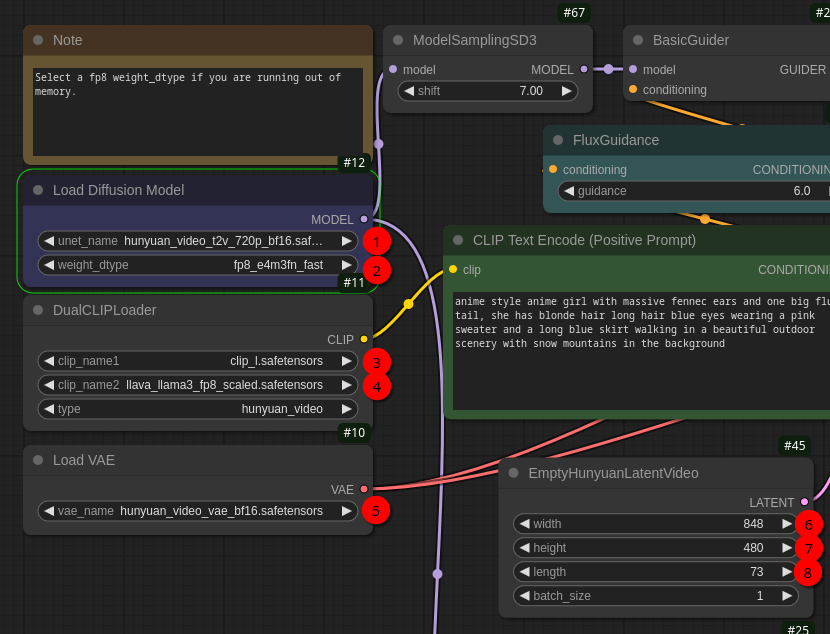The height and width of the screenshot is (634, 830).
Task: Click the clip input port of CLIP Text Encode
Action: pos(453,269)
